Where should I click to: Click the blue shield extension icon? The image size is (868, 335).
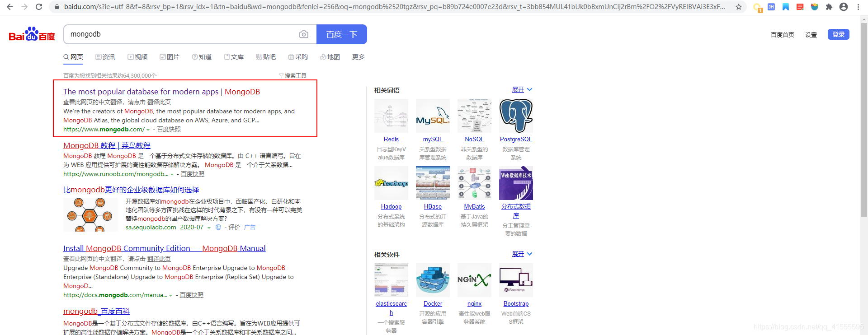coord(815,7)
